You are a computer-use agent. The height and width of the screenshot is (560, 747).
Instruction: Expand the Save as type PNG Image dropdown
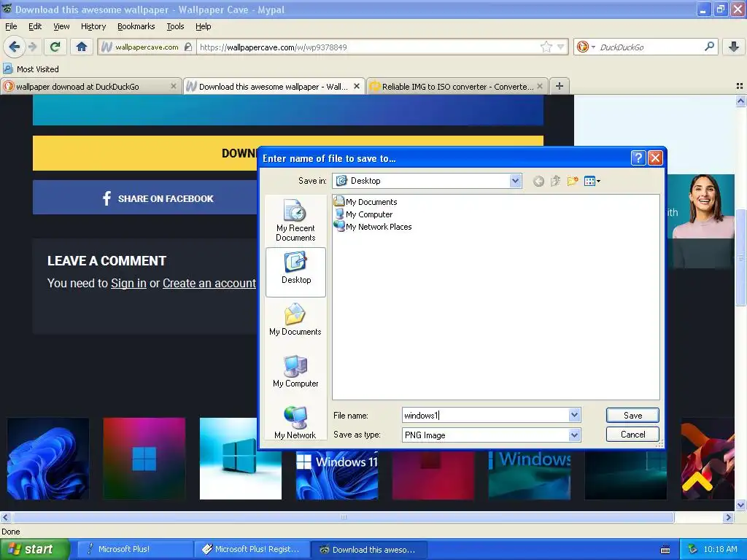(x=574, y=435)
